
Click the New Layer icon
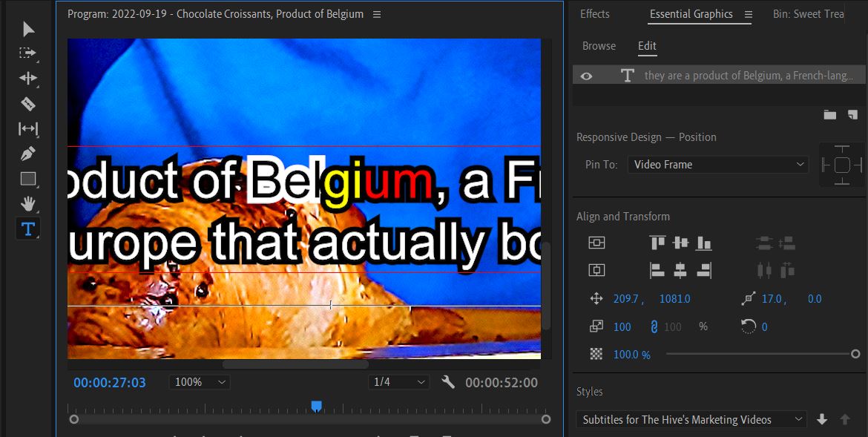tap(852, 115)
